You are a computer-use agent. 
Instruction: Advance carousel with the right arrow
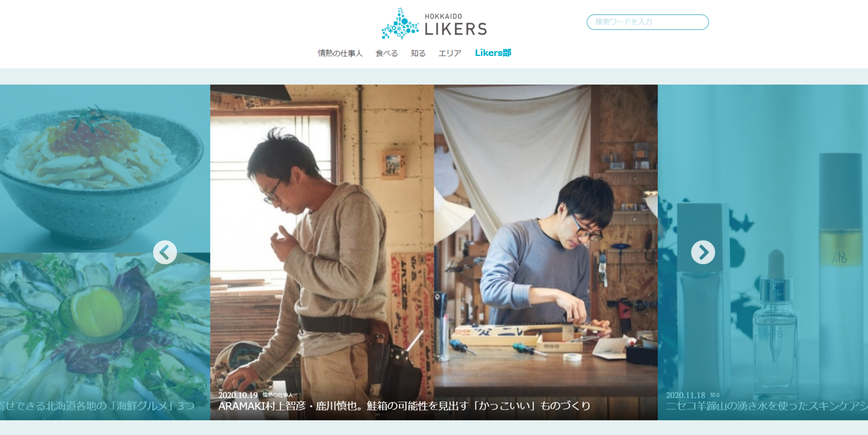(703, 252)
